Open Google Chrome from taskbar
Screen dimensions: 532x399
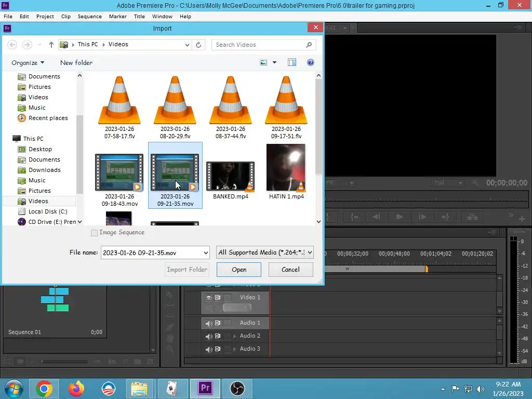(44, 389)
